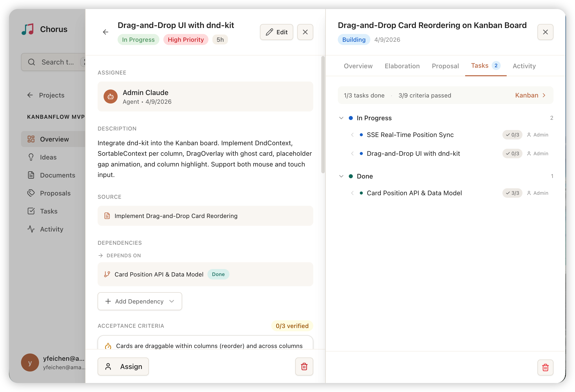Click the red trash icon in task panel

304,366
